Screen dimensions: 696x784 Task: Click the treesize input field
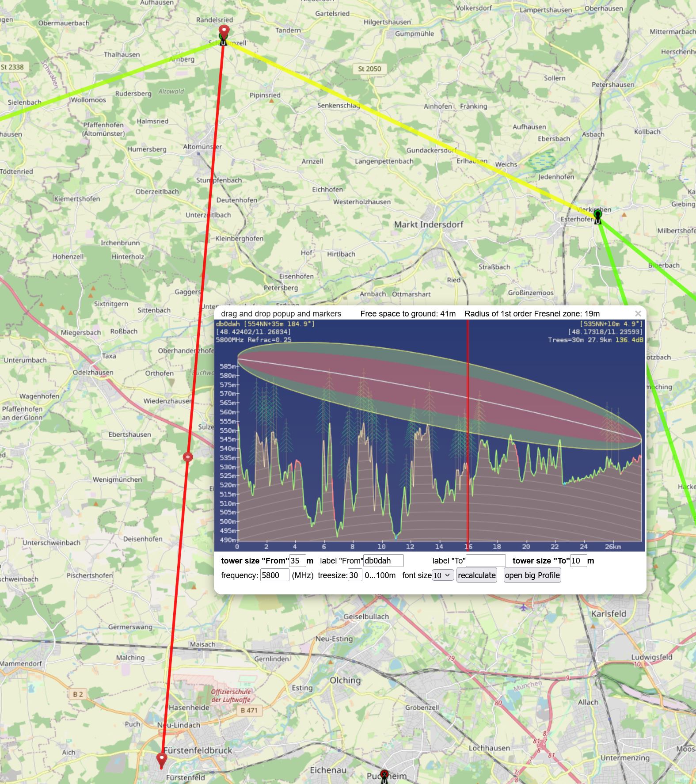click(x=354, y=575)
